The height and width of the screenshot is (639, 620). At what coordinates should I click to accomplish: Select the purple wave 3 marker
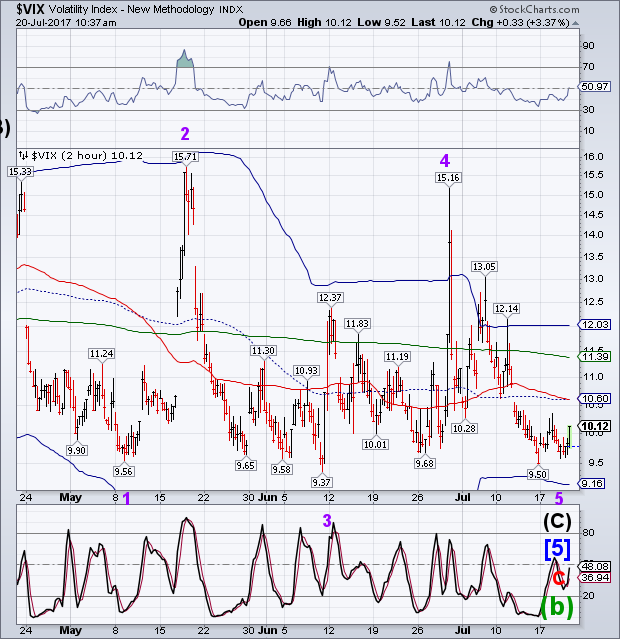[x=326, y=518]
